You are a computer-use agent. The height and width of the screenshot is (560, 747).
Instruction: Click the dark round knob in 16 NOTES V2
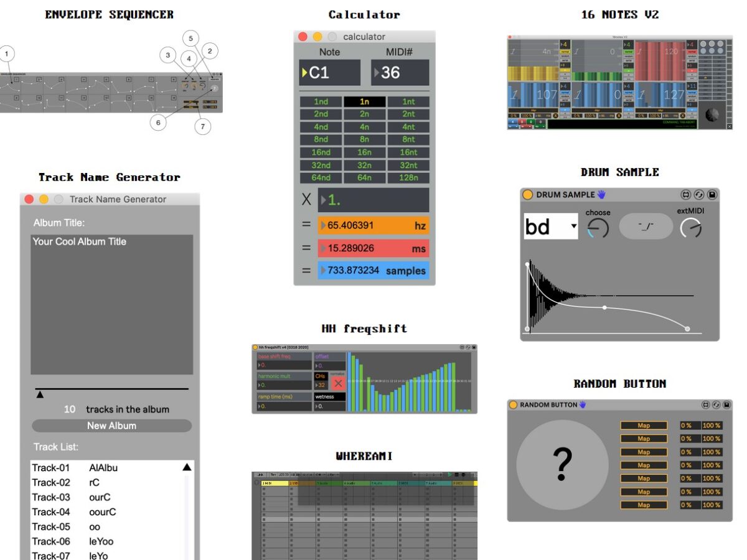(713, 114)
